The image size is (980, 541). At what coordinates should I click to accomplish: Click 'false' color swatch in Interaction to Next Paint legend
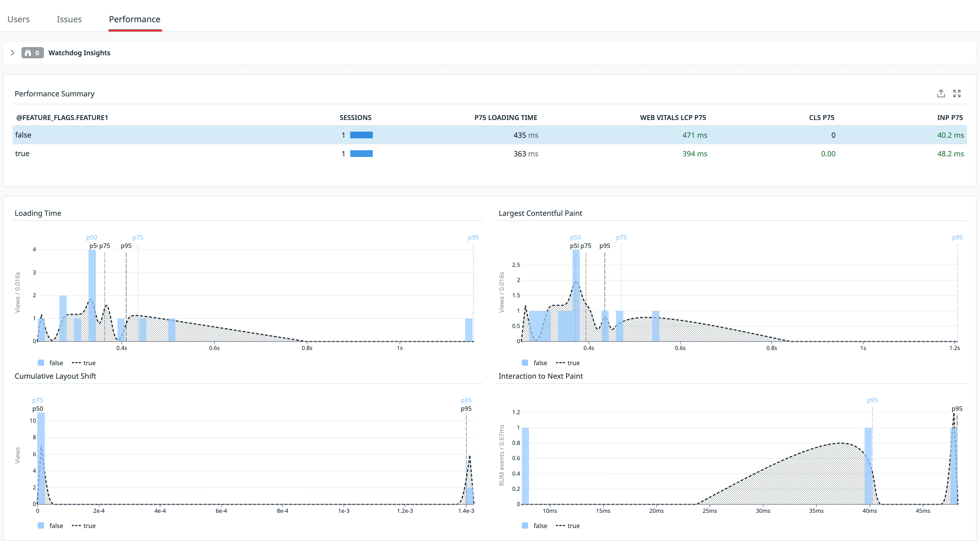click(525, 526)
